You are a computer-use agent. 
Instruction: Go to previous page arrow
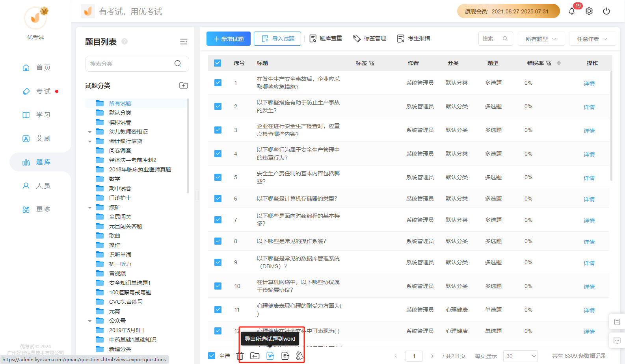[396, 356]
